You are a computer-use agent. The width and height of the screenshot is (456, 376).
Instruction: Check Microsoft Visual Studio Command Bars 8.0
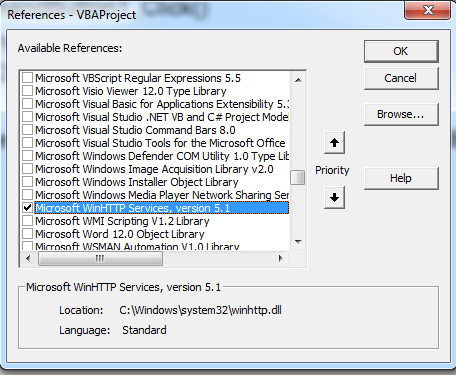click(27, 130)
